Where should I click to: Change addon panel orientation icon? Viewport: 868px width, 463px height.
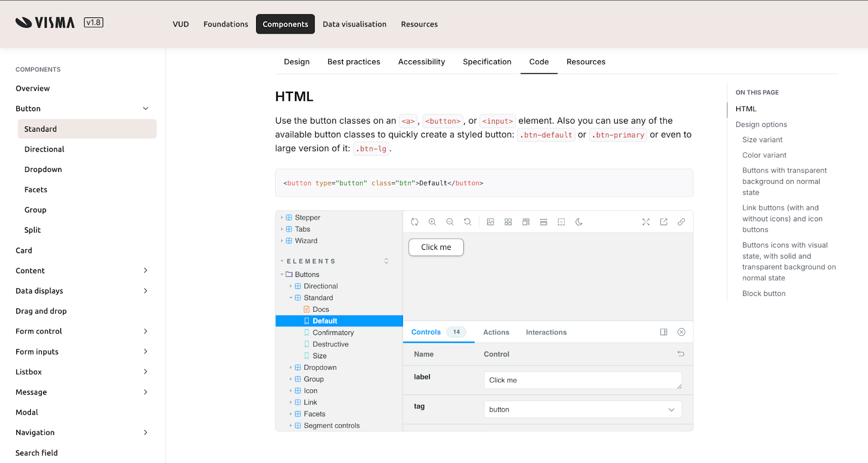click(x=663, y=332)
